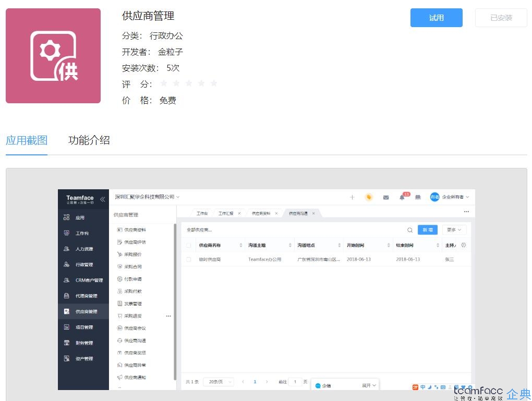This screenshot has width=532, height=401.
Task: Click the blue user avatar circle
Action: [434, 197]
